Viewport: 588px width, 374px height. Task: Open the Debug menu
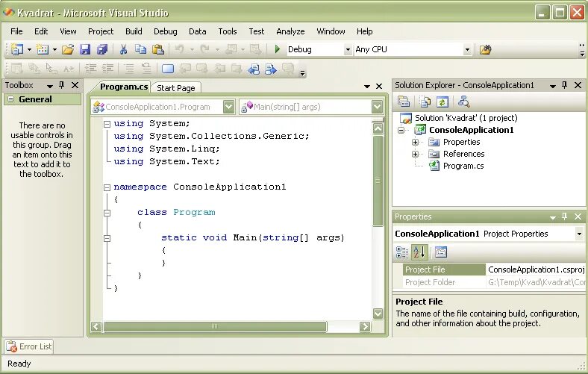coord(166,31)
